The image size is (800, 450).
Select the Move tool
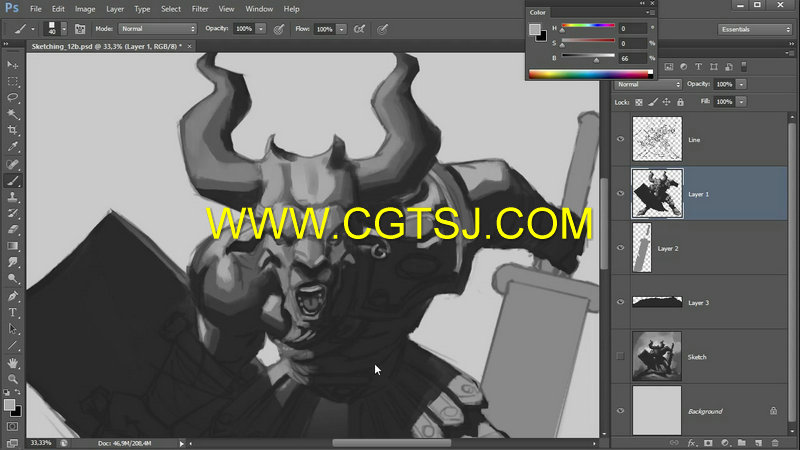coord(13,65)
